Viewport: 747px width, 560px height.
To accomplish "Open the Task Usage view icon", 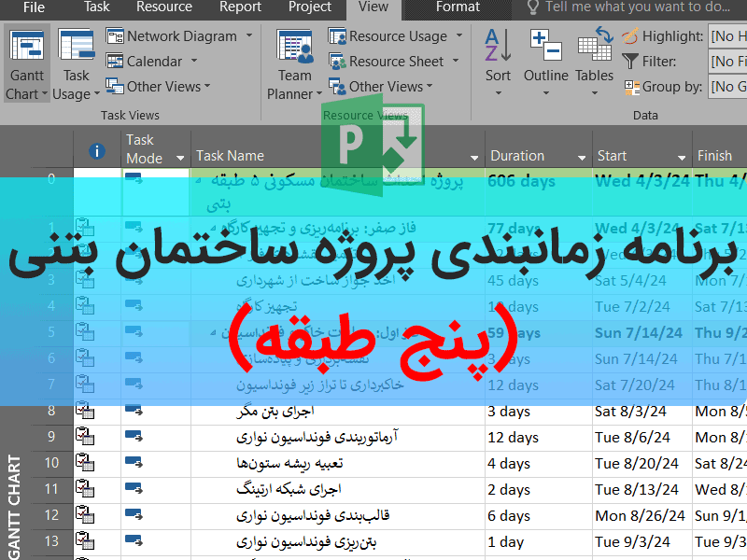I will coord(75,49).
